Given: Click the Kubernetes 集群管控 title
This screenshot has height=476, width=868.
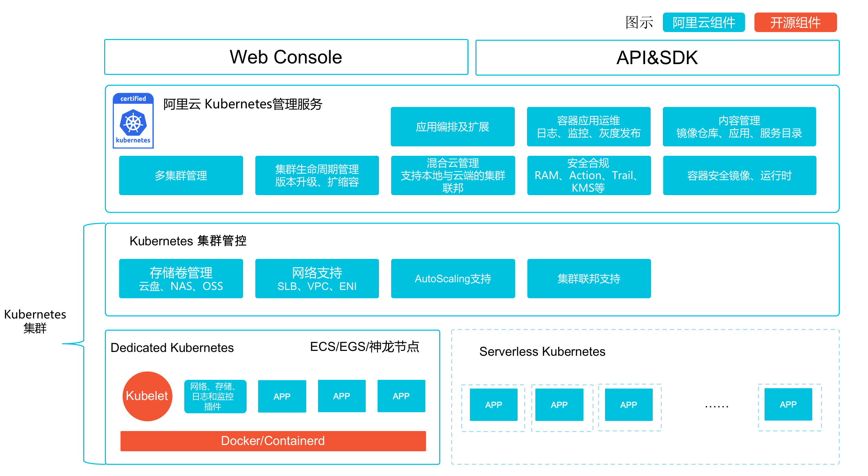Looking at the screenshot, I should tap(188, 241).
